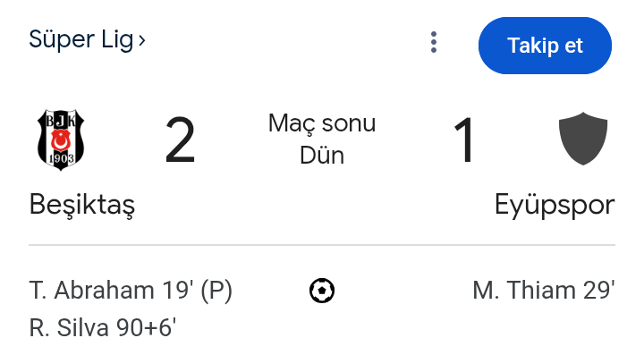Select T. Abraham 19' (P) goal entry
Screen dimensions: 644x355
tap(131, 291)
